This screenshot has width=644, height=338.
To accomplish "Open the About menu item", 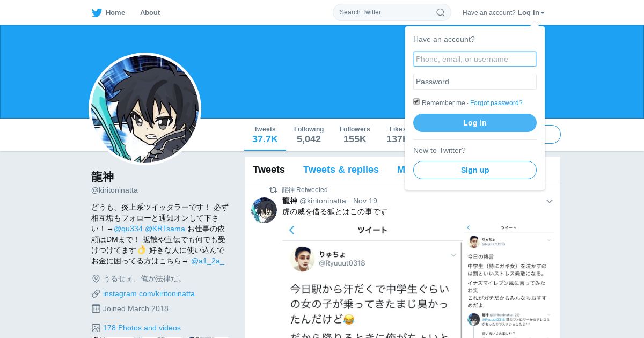I will pos(150,12).
